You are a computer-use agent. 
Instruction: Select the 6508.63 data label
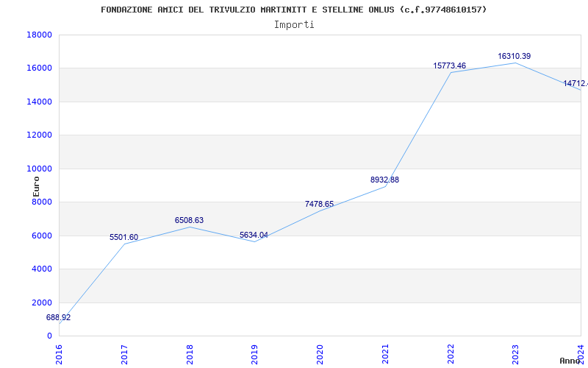189,220
